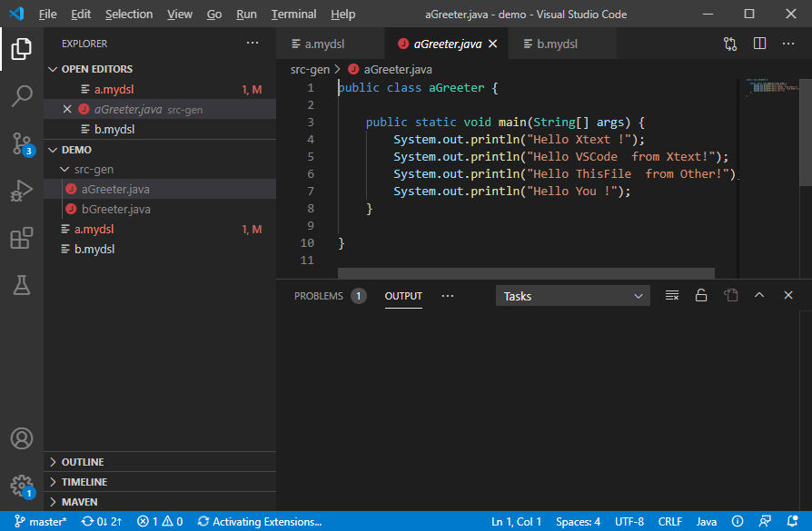Switch to the b.mydsl editor tab
This screenshot has width=812, height=531.
(x=562, y=44)
